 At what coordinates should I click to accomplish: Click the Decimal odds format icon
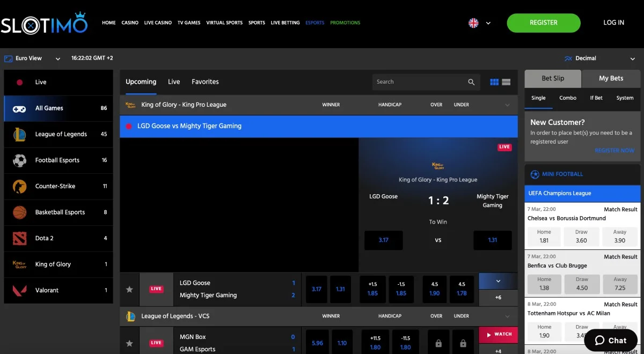click(x=568, y=58)
